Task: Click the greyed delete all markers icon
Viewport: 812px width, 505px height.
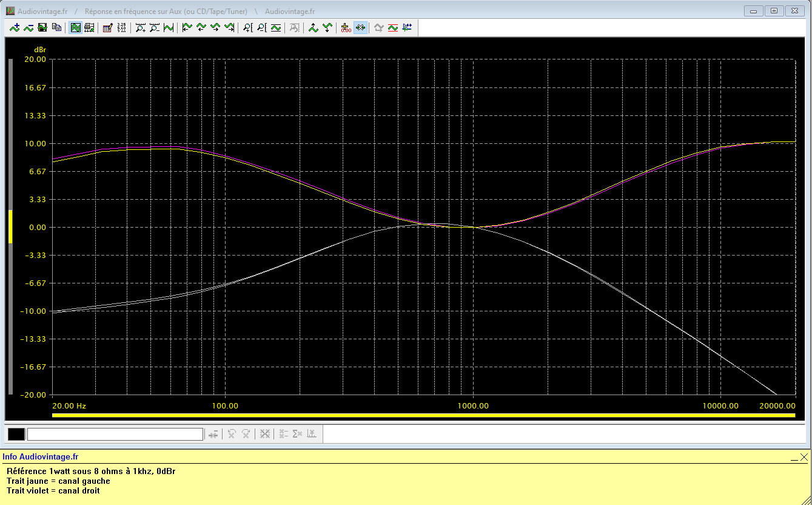Action: [264, 434]
